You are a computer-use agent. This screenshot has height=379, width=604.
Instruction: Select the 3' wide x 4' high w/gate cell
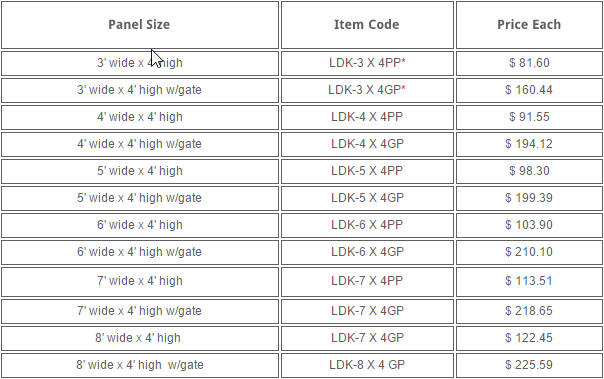click(140, 90)
